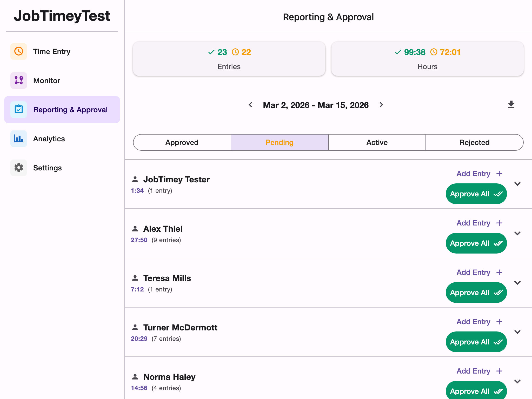
Task: Expand Norma Haley's entries with the chevron
Action: [517, 381]
